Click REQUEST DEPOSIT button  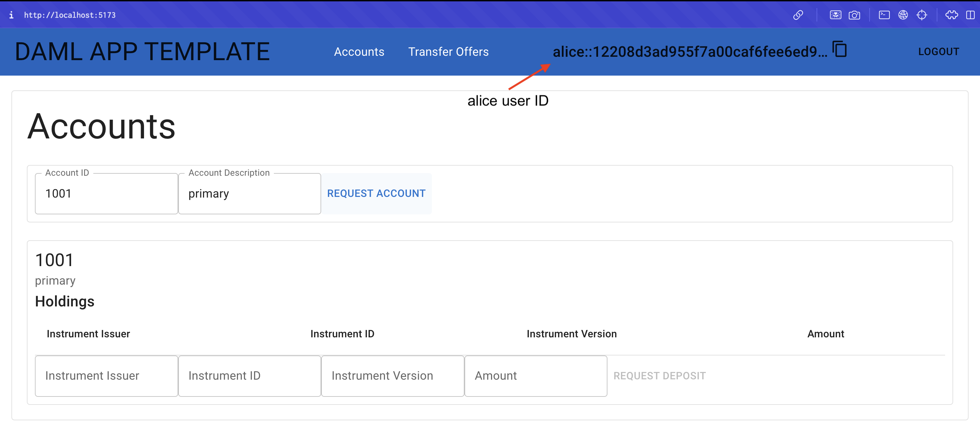click(x=659, y=375)
